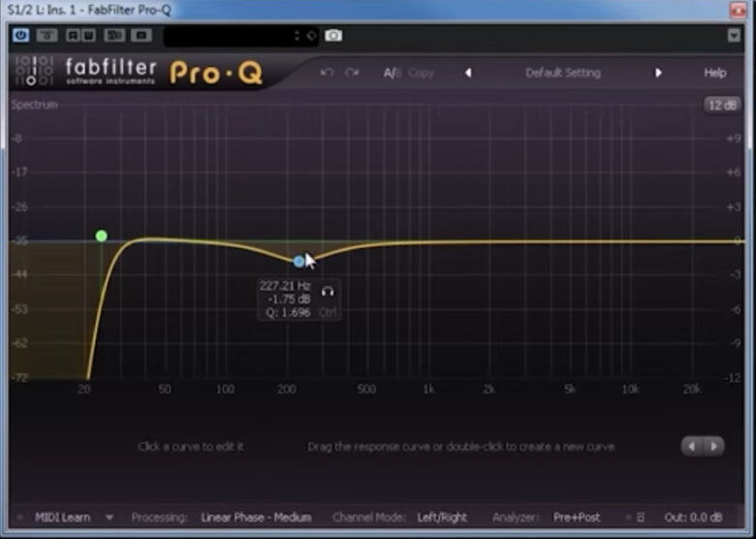Image resolution: width=756 pixels, height=539 pixels.
Task: Open Analyzer Pre+Post selector
Action: point(577,518)
